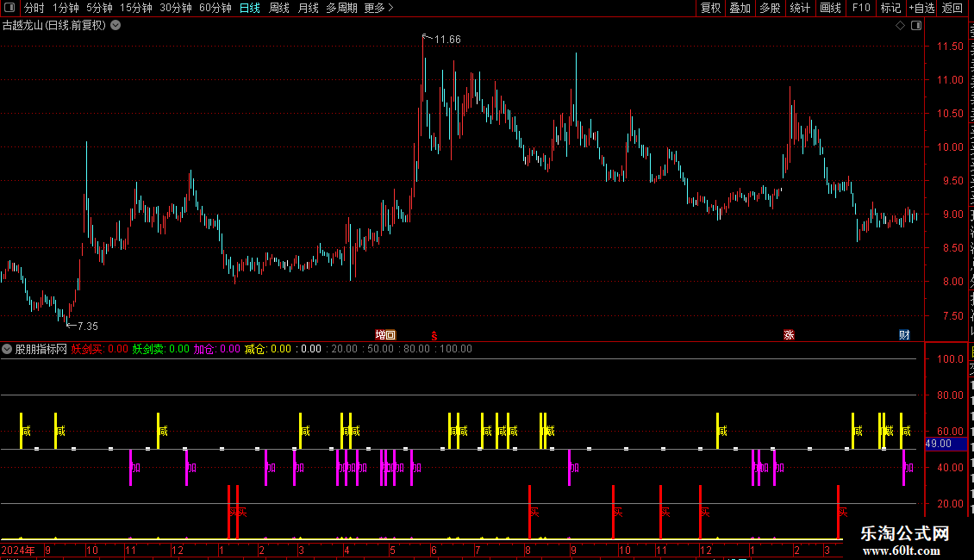Image resolution: width=974 pixels, height=560 pixels.
Task: Add stock via +自选 button
Action: click(x=921, y=8)
